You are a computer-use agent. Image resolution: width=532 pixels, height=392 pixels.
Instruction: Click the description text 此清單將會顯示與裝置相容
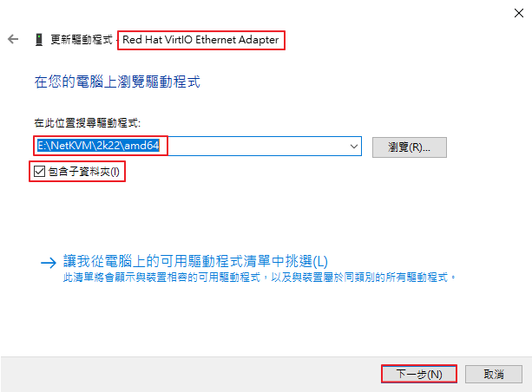(x=259, y=278)
